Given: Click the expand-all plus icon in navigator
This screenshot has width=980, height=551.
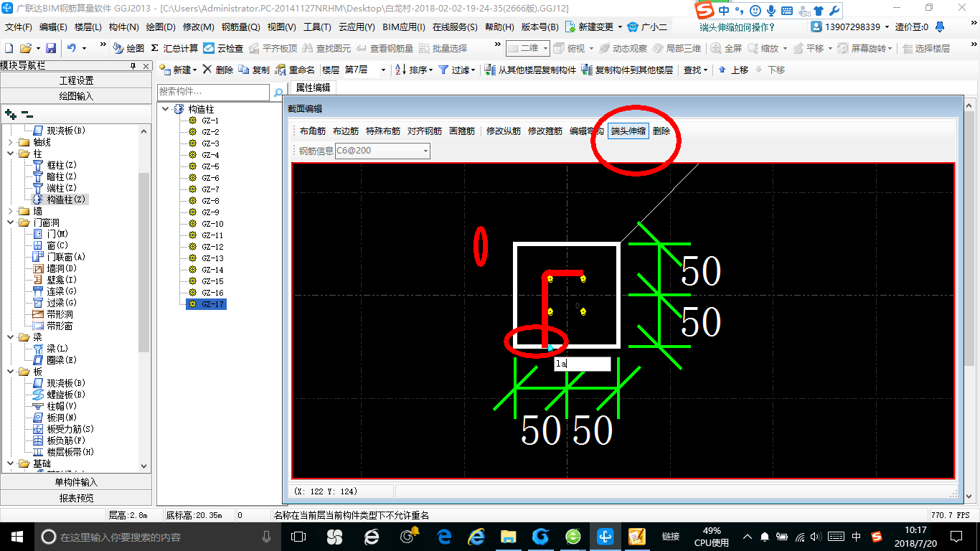Looking at the screenshot, I should tap(11, 113).
